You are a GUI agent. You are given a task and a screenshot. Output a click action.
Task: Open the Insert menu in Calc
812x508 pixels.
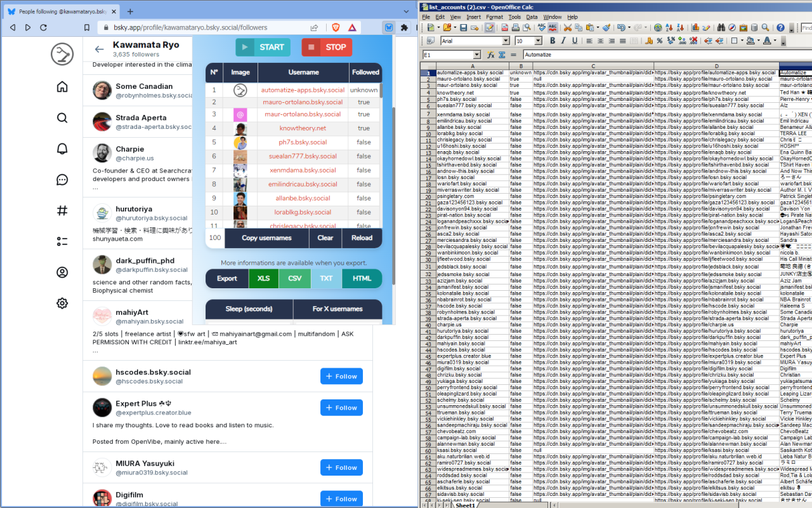[x=473, y=17]
